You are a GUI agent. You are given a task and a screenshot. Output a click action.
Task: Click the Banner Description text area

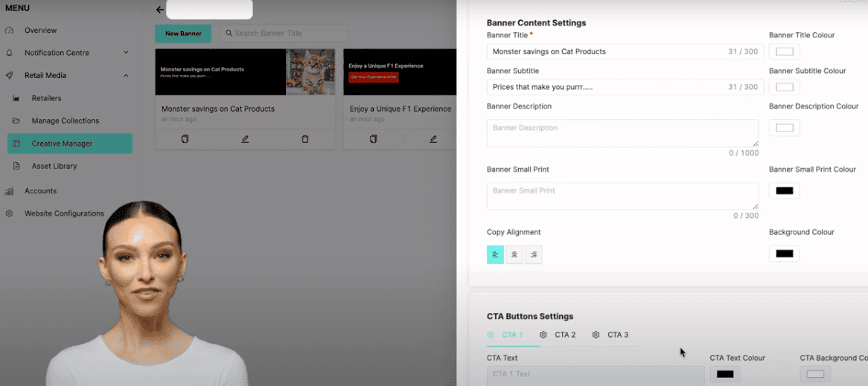[x=622, y=133]
